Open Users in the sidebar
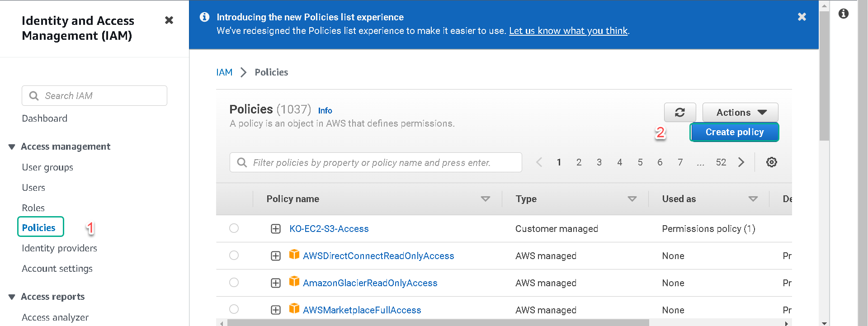The image size is (868, 326). pyautogui.click(x=33, y=188)
